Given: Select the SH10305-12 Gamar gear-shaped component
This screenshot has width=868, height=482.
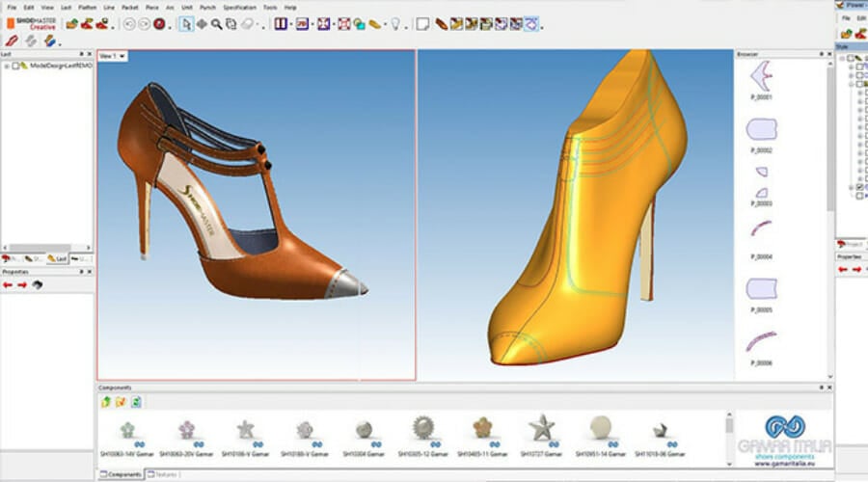Looking at the screenshot, I should pos(423,428).
